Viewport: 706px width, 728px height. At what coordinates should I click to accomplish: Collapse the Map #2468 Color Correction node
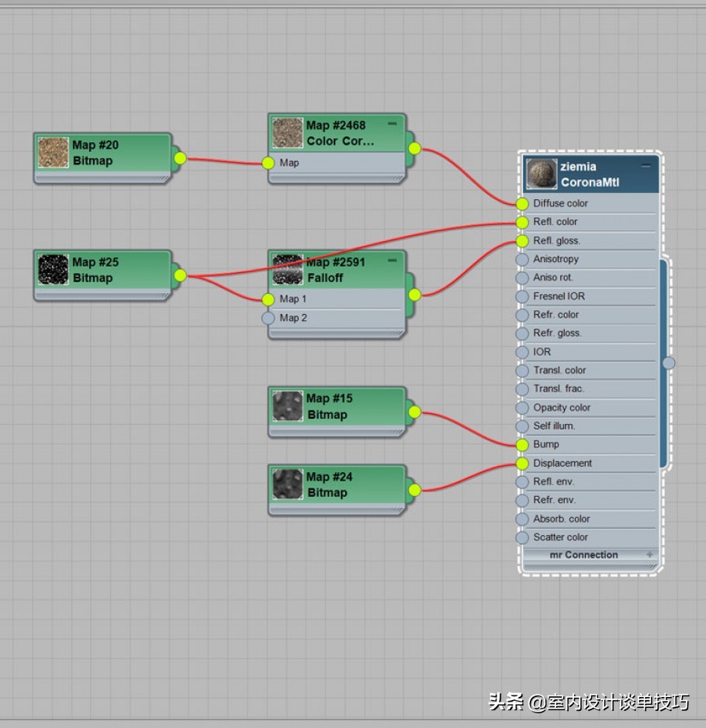pyautogui.click(x=392, y=123)
